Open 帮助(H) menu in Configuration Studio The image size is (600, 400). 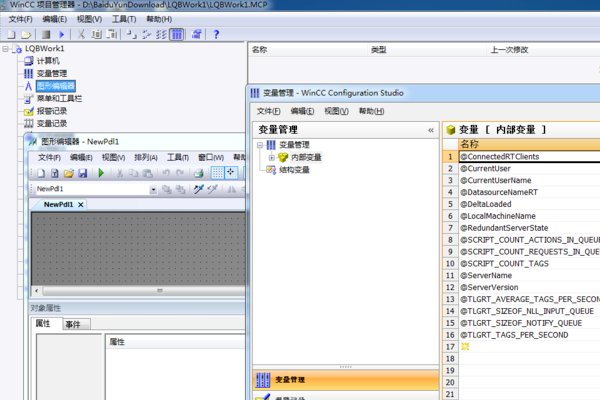371,111
